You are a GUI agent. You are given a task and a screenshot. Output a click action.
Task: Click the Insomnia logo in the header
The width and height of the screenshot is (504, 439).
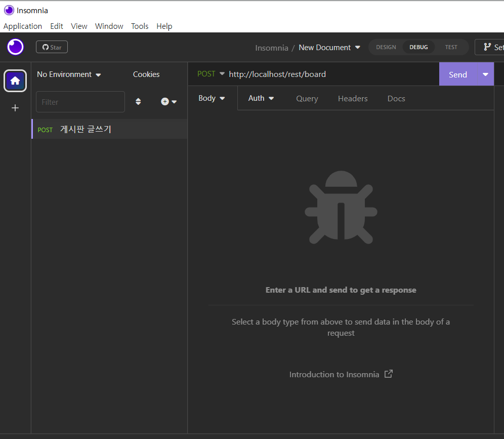pyautogui.click(x=15, y=47)
